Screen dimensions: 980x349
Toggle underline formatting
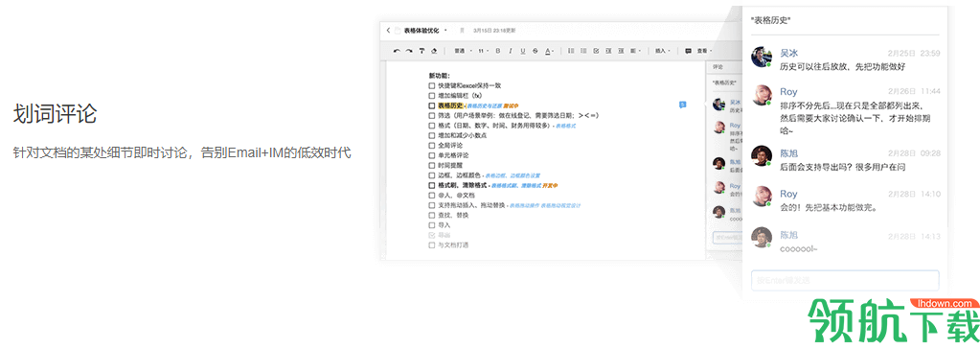tap(522, 51)
